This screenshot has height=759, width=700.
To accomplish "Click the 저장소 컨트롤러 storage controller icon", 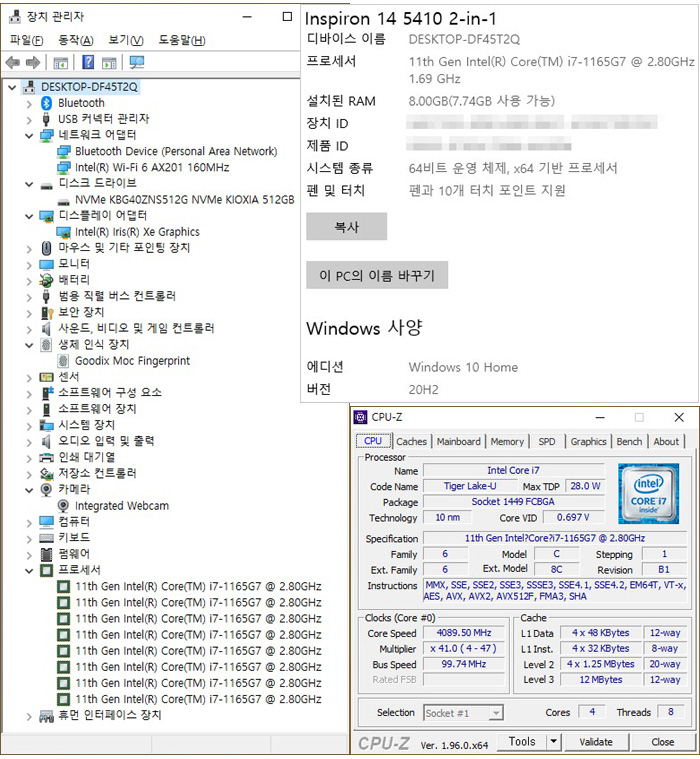I will pos(46,473).
